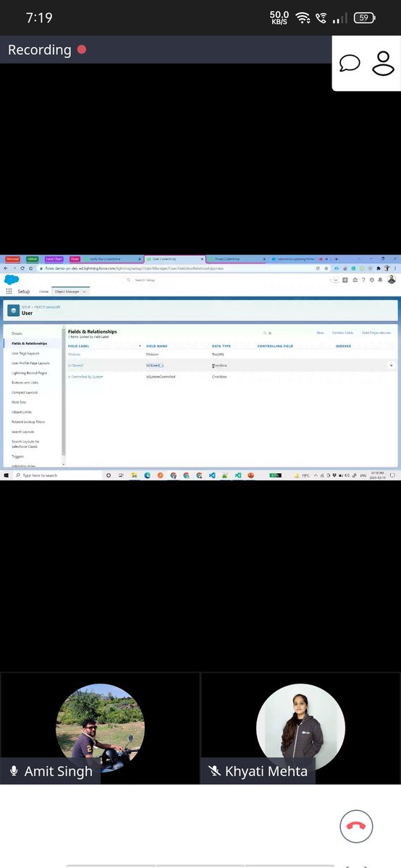The width and height of the screenshot is (401, 868).
Task: Open Field Sets in sidebar
Action: click(18, 402)
